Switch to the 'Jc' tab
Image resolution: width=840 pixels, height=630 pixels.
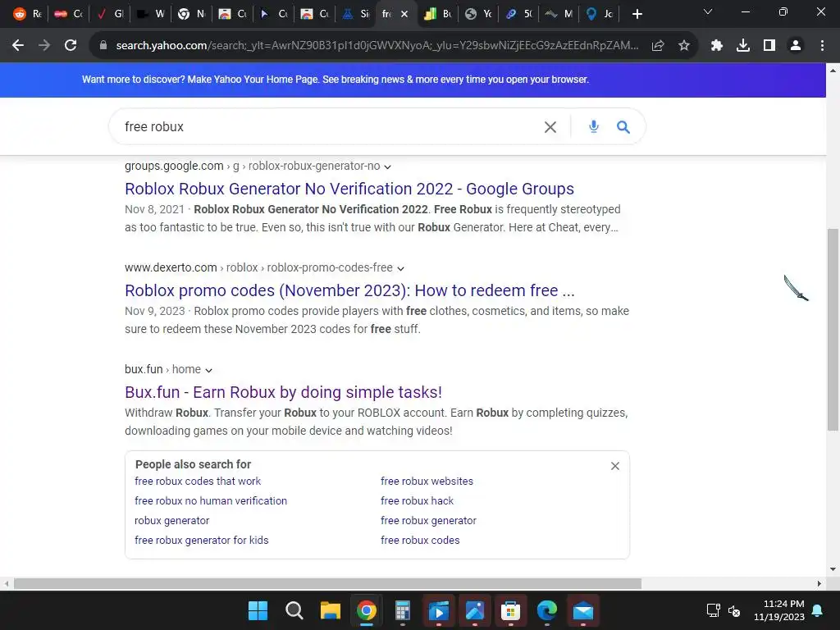click(599, 14)
